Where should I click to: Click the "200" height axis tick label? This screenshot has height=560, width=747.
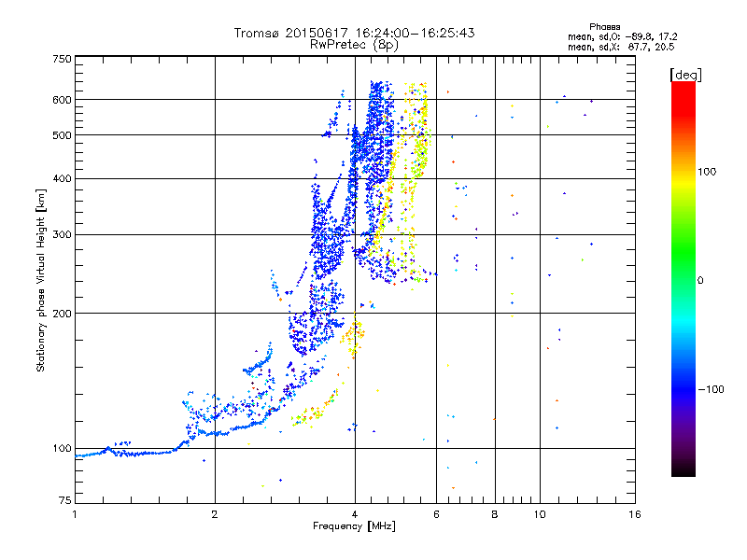[x=62, y=314]
